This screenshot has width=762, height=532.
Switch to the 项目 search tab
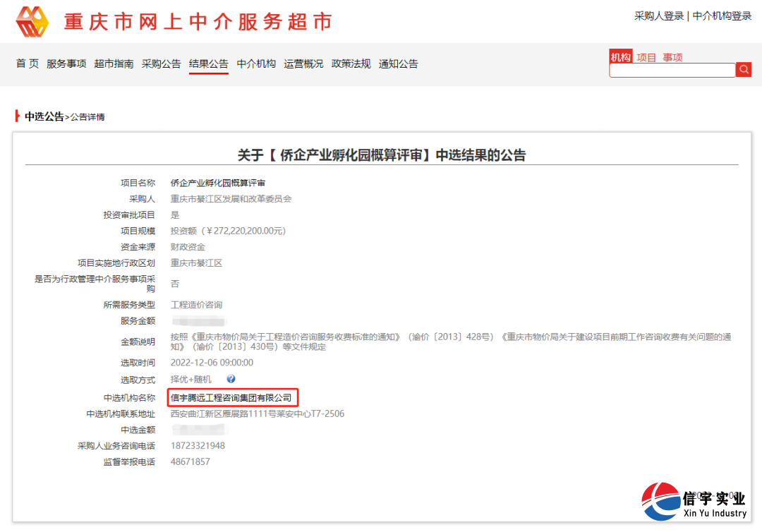point(646,56)
